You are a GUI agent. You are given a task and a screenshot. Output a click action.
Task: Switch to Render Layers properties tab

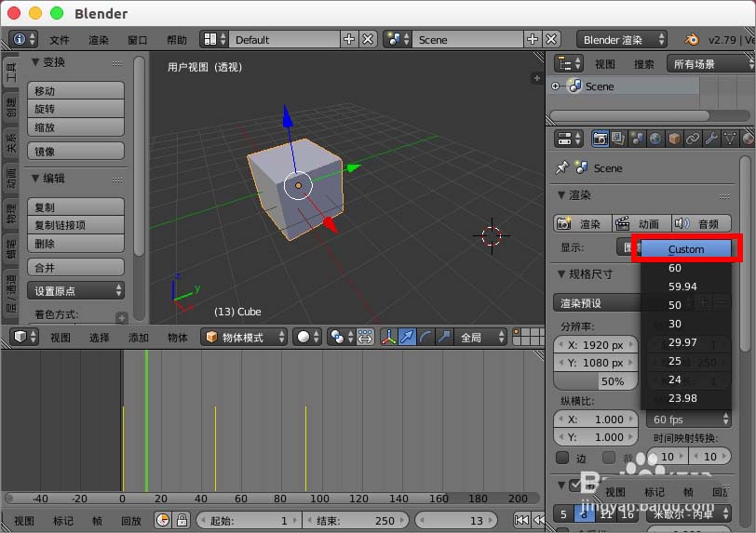tap(618, 139)
